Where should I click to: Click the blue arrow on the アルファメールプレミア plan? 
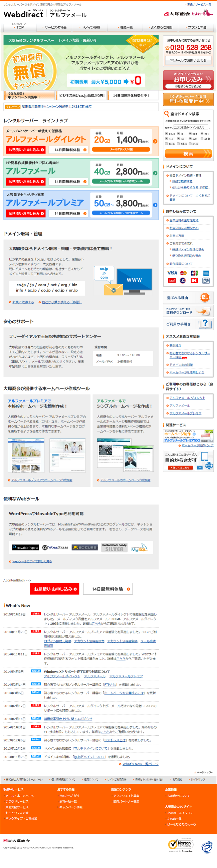155,205
